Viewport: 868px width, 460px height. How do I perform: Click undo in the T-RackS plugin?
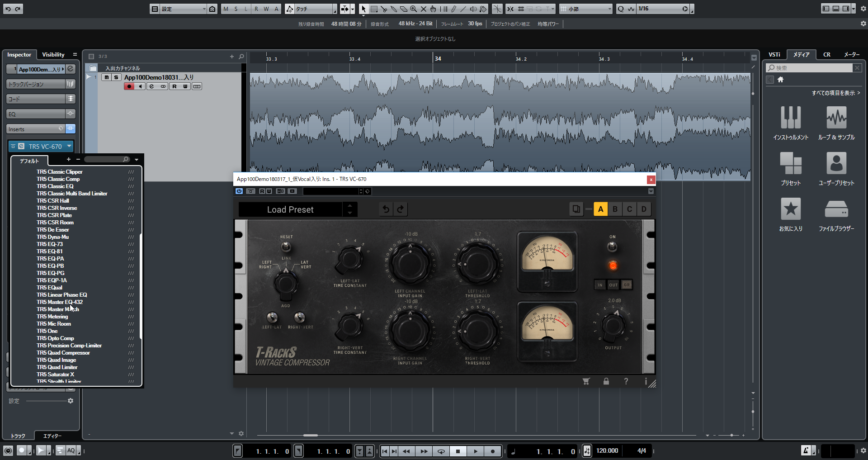click(386, 209)
